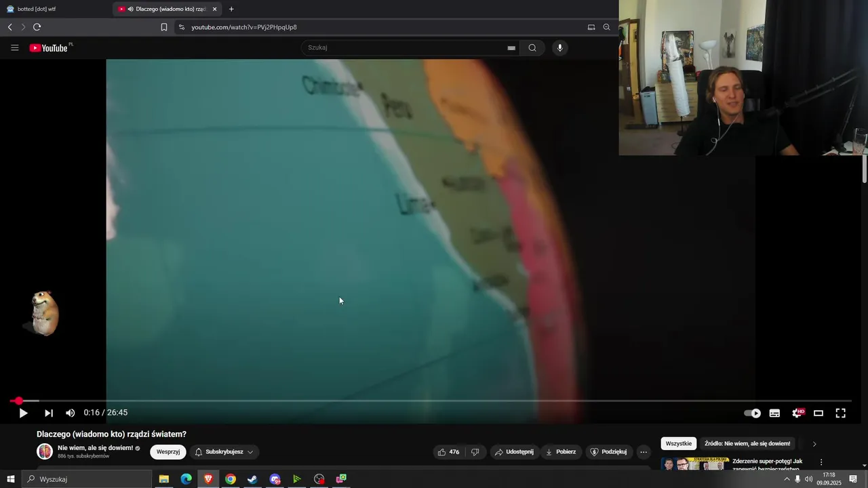This screenshot has height=488, width=868.
Task: Go forward in browser history
Action: (x=23, y=27)
